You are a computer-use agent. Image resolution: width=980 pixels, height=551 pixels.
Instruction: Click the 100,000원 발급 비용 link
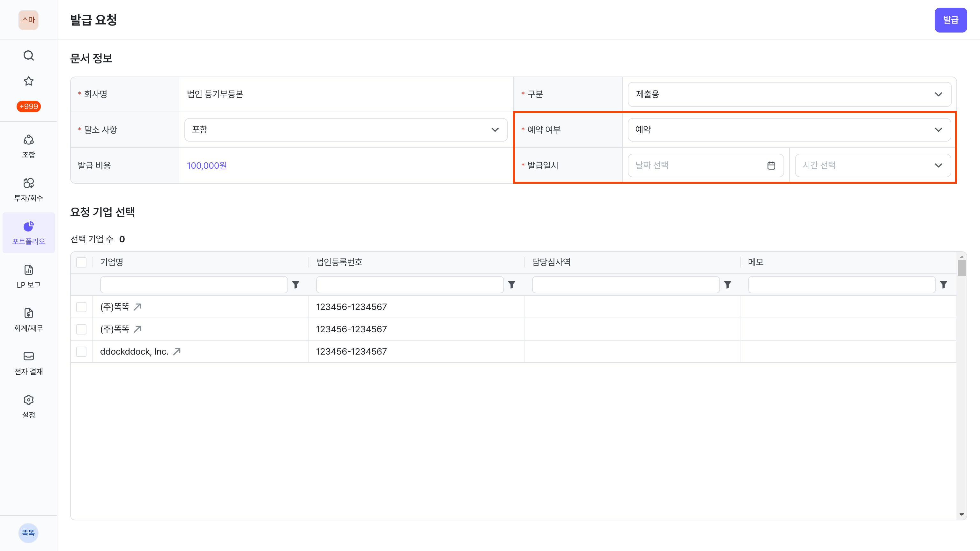pyautogui.click(x=207, y=165)
